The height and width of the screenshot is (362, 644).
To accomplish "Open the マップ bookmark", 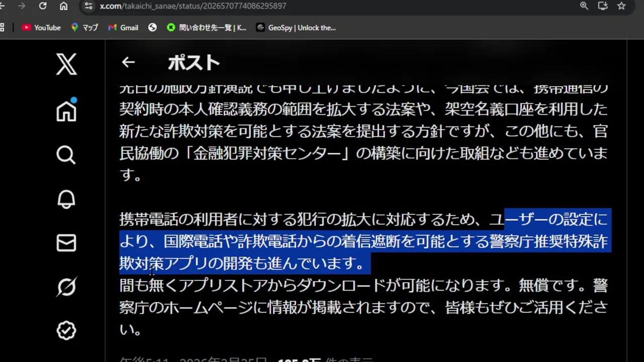I will [x=85, y=28].
